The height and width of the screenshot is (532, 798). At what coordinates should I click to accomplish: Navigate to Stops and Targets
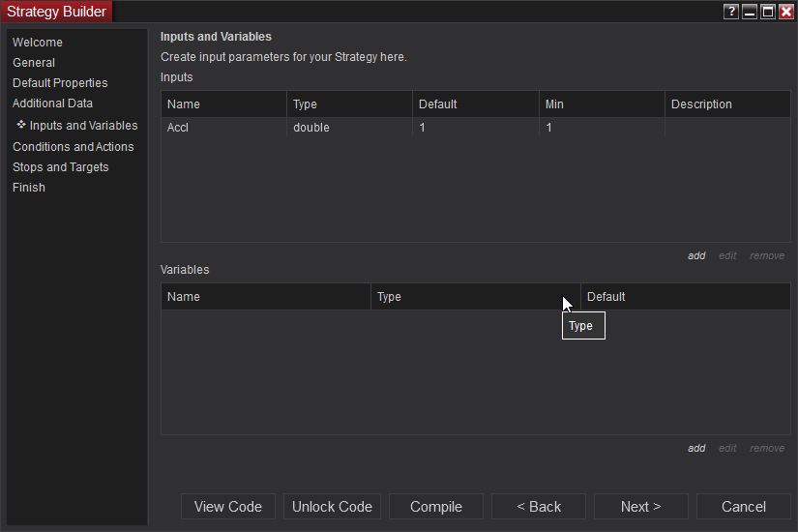coord(61,167)
